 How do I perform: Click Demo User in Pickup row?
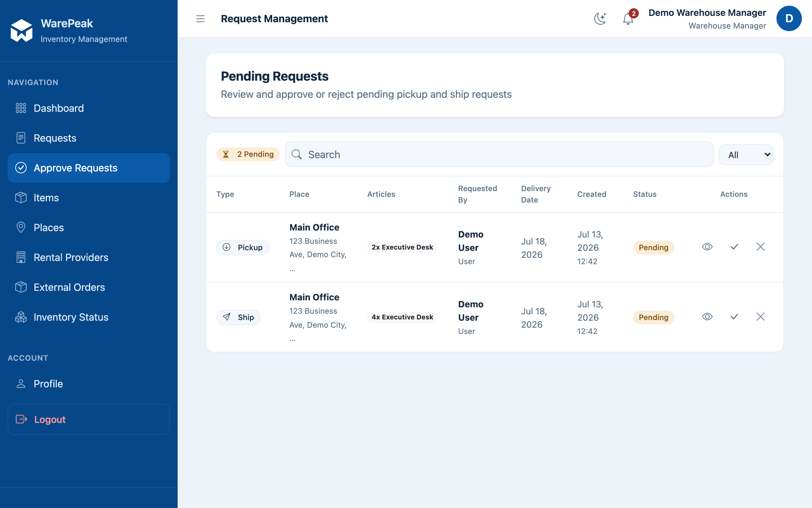pos(471,241)
